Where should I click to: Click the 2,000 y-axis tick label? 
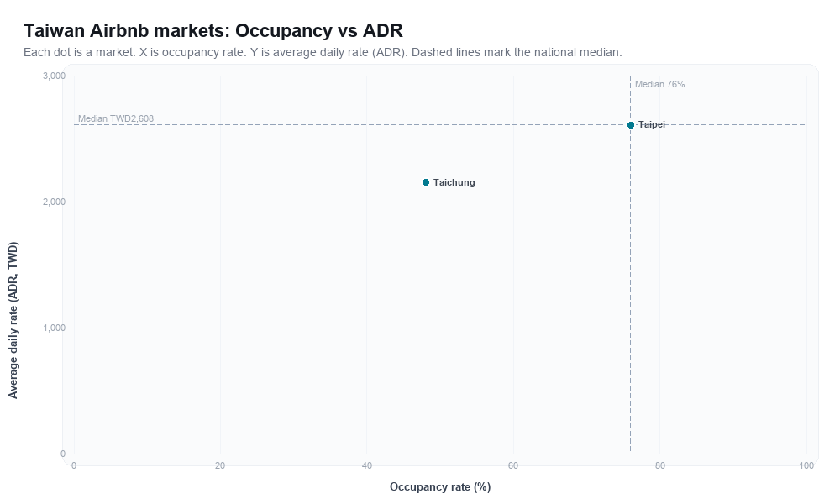click(54, 202)
